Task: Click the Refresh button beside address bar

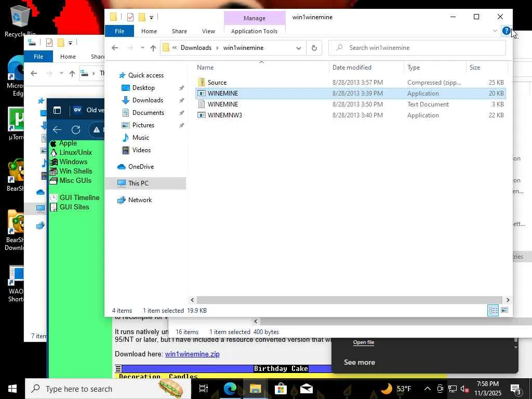Action: pyautogui.click(x=314, y=48)
